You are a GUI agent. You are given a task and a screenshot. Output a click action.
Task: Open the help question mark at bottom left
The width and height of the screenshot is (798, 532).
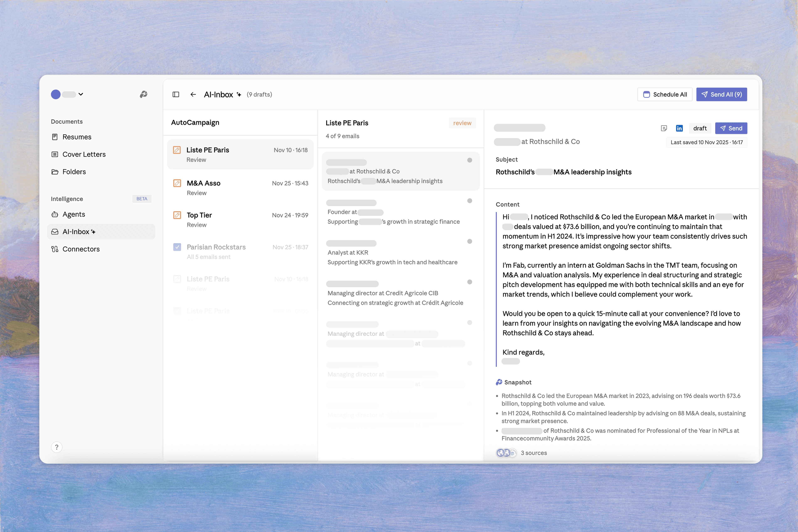click(57, 447)
